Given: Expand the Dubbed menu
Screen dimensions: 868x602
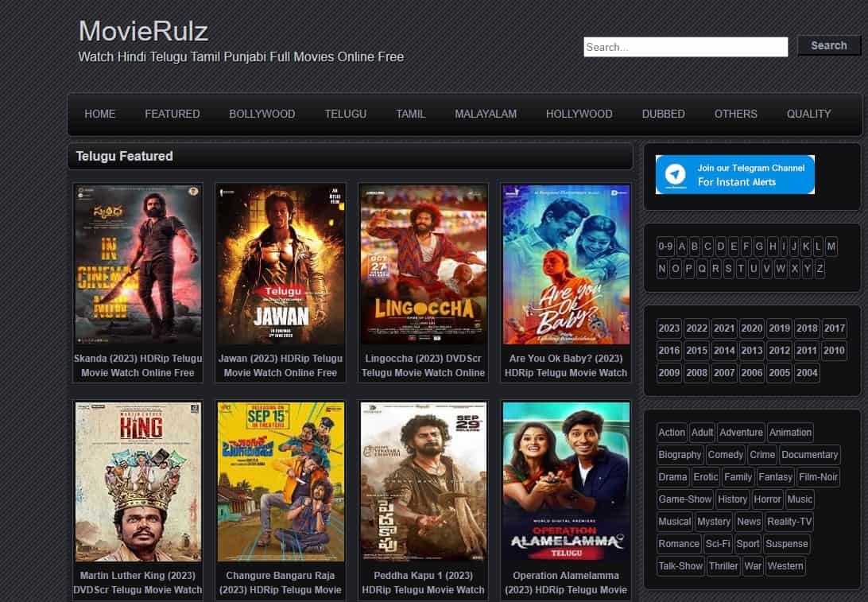Looking at the screenshot, I should point(663,114).
